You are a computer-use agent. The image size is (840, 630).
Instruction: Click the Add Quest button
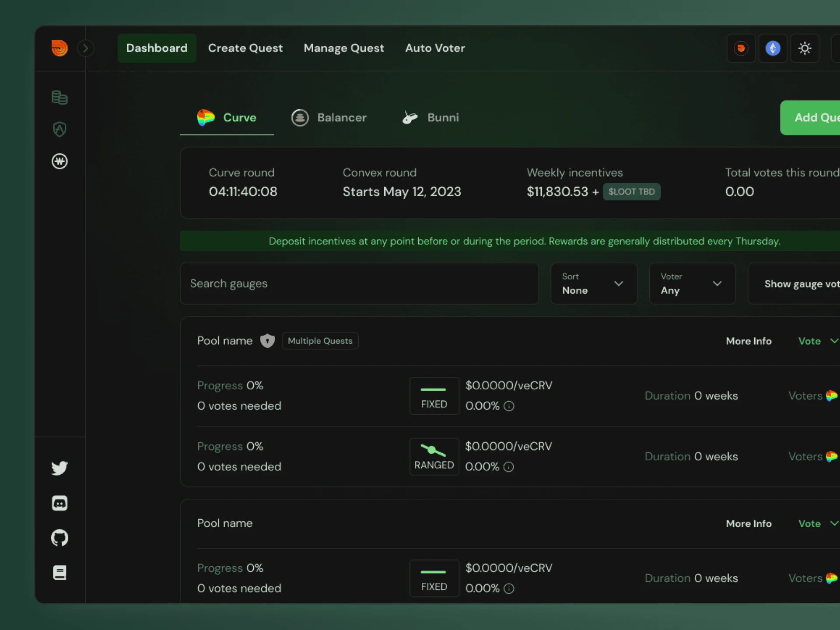click(x=810, y=118)
